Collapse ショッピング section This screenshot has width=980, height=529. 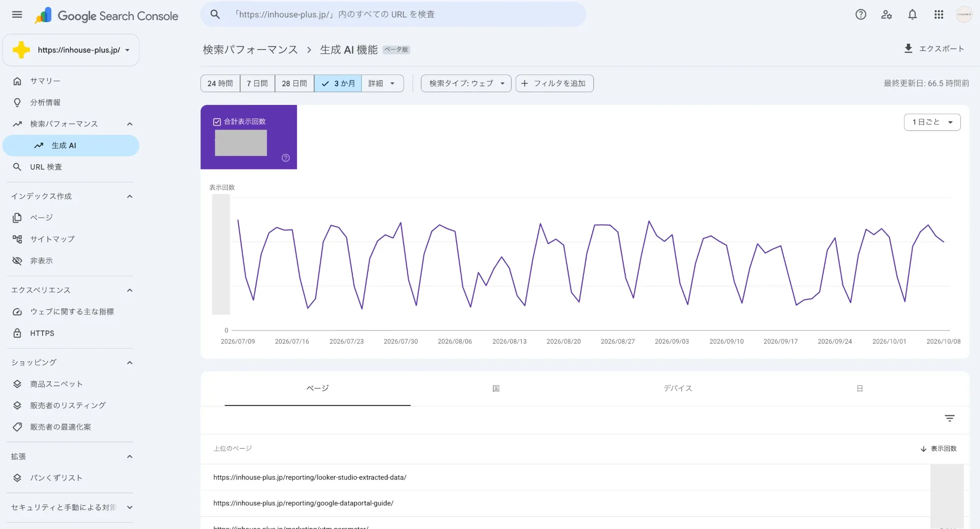pos(129,363)
